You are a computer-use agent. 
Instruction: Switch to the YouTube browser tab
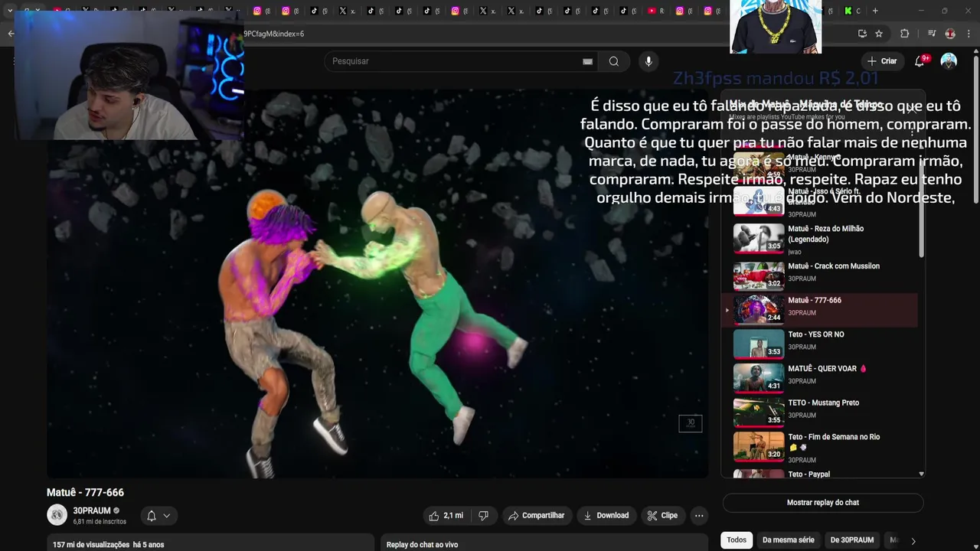pos(655,11)
